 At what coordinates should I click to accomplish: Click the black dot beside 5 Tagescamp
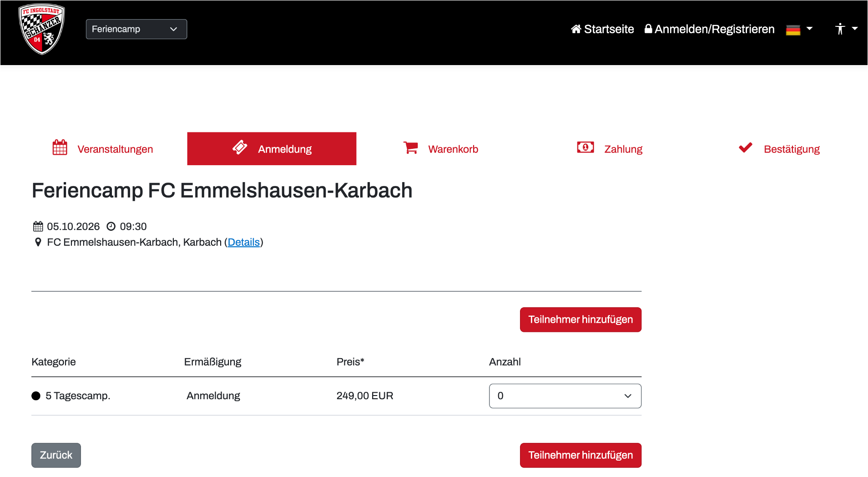tap(36, 396)
